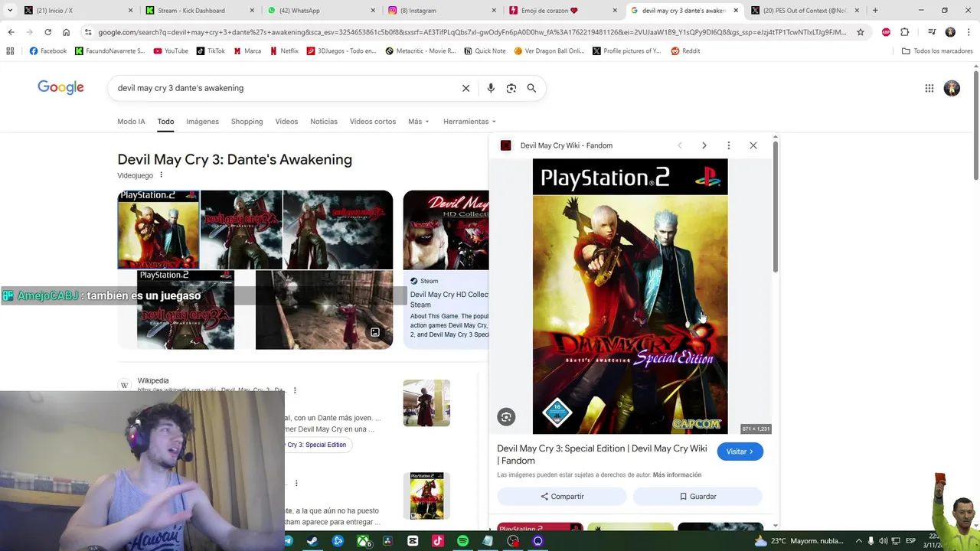Click the preview panel vertical scrollbar
980x551 pixels.
click(x=776, y=205)
